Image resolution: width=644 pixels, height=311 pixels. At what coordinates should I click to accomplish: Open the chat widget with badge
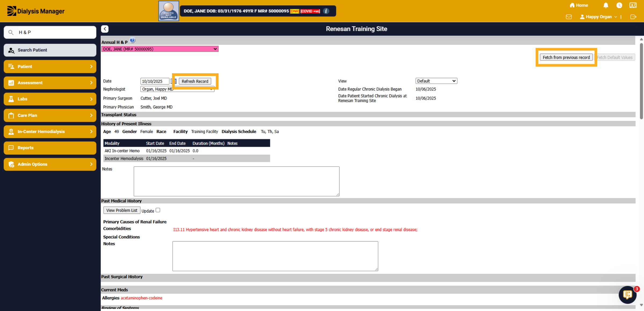click(x=628, y=295)
